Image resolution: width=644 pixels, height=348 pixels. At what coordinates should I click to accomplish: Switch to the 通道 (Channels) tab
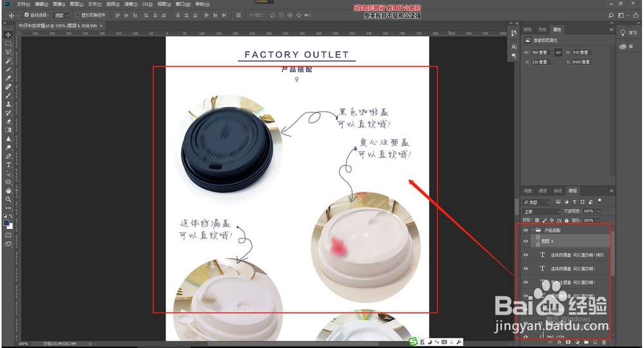point(542,191)
